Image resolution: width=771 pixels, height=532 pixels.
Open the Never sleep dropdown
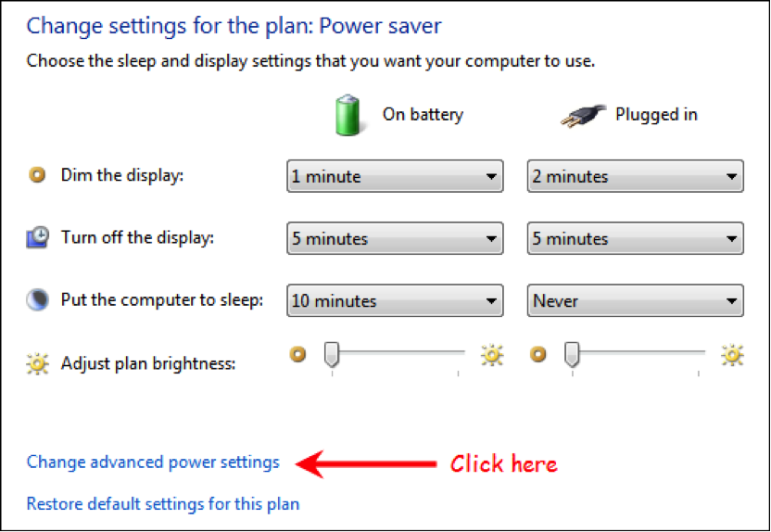click(x=636, y=300)
